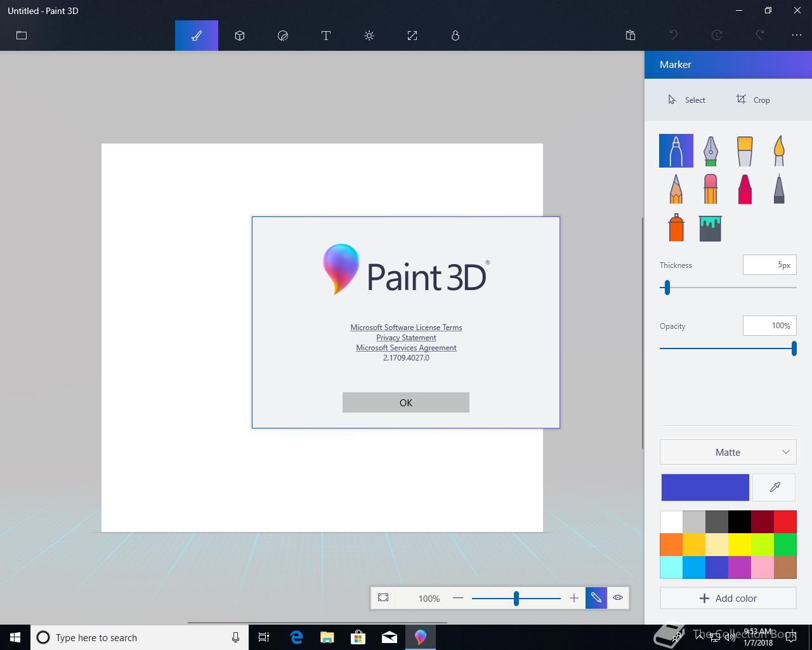Toggle the 2D pen view mode
The width and height of the screenshot is (812, 650).
tap(596, 598)
